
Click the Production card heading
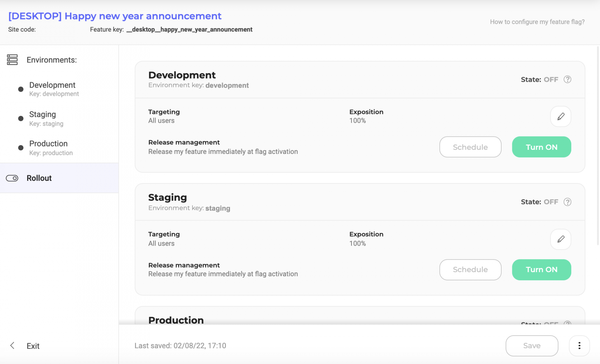point(176,320)
